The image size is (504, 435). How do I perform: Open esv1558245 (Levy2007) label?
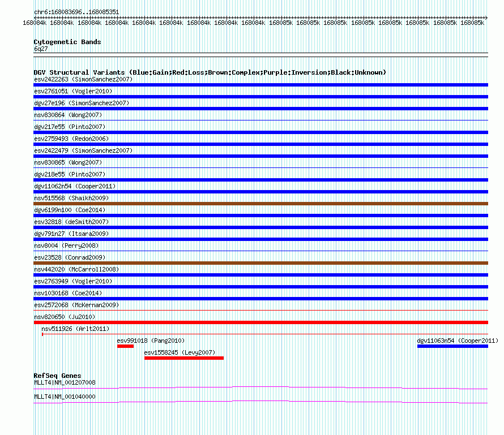[x=180, y=352]
